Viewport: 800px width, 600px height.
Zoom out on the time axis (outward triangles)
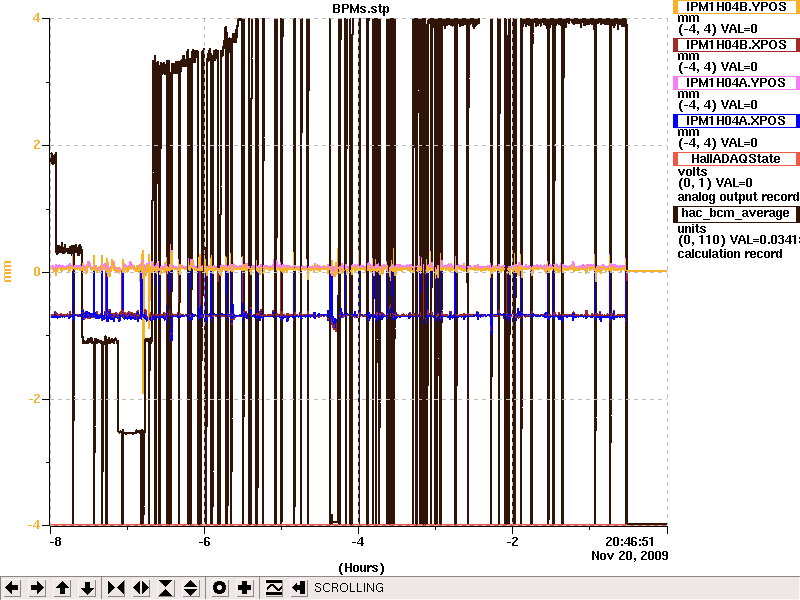(141, 588)
